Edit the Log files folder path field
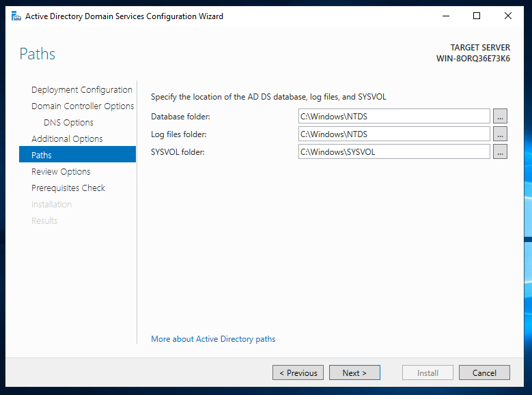The image size is (532, 395). click(394, 134)
